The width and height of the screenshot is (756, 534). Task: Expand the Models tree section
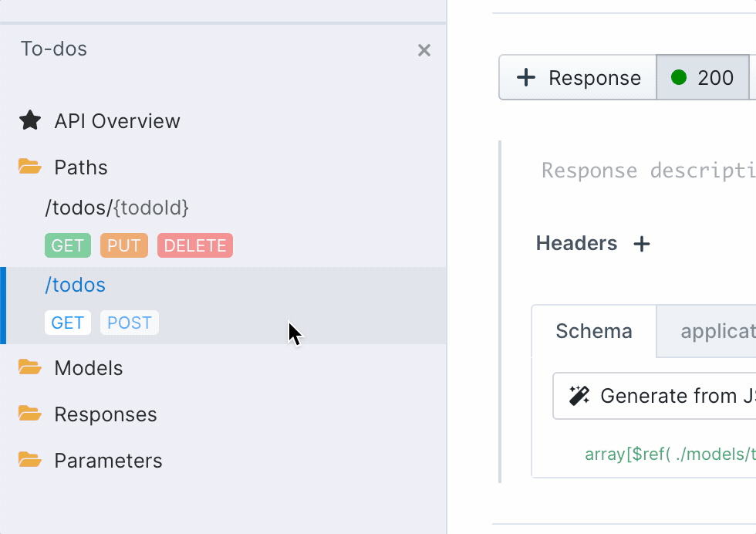[87, 368]
